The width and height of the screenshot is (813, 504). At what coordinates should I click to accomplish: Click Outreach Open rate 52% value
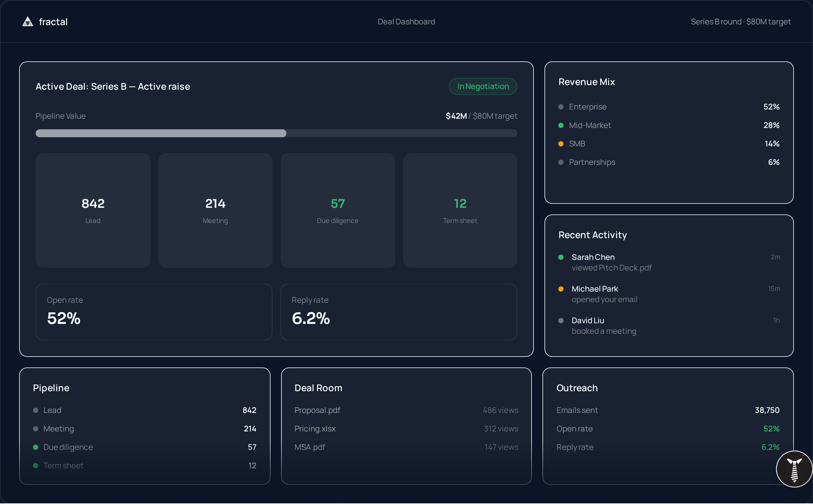771,429
